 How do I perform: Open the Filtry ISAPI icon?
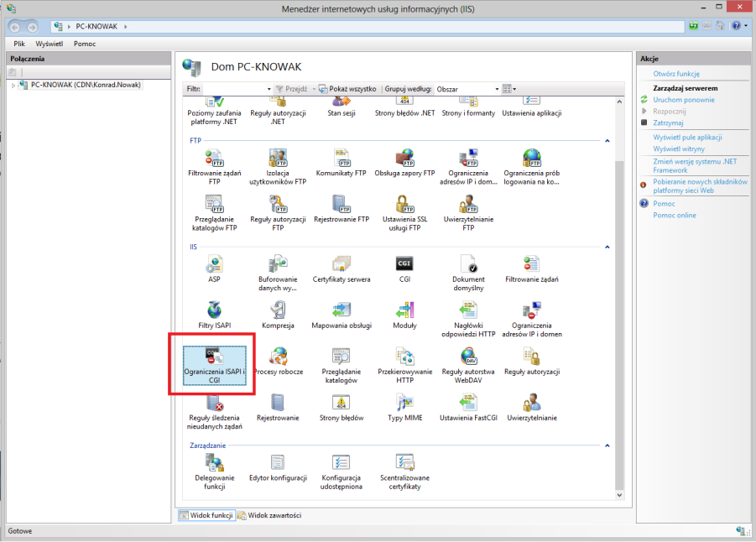[214, 315]
